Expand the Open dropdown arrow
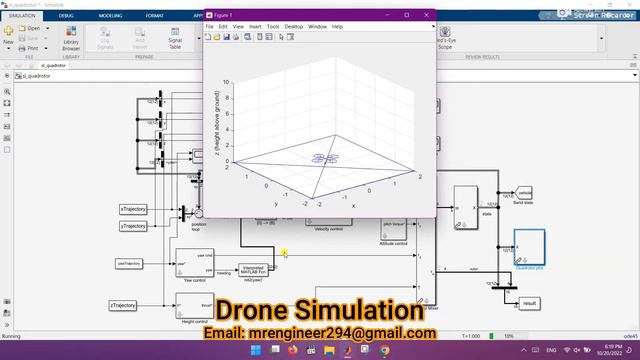Screen dimensions: 640x360 (x=47, y=29)
